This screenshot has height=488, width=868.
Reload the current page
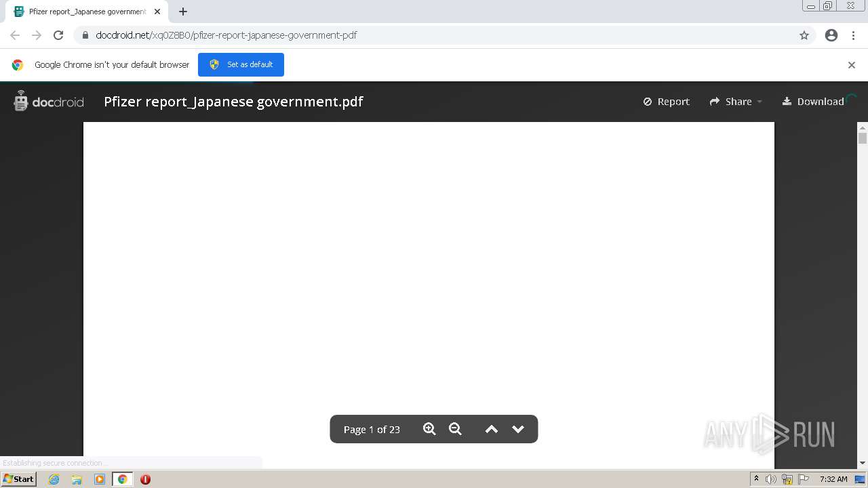click(x=58, y=35)
